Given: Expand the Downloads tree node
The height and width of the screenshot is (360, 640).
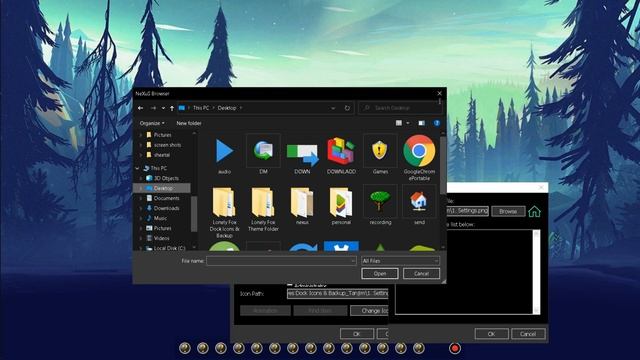Looking at the screenshot, I should [x=141, y=208].
